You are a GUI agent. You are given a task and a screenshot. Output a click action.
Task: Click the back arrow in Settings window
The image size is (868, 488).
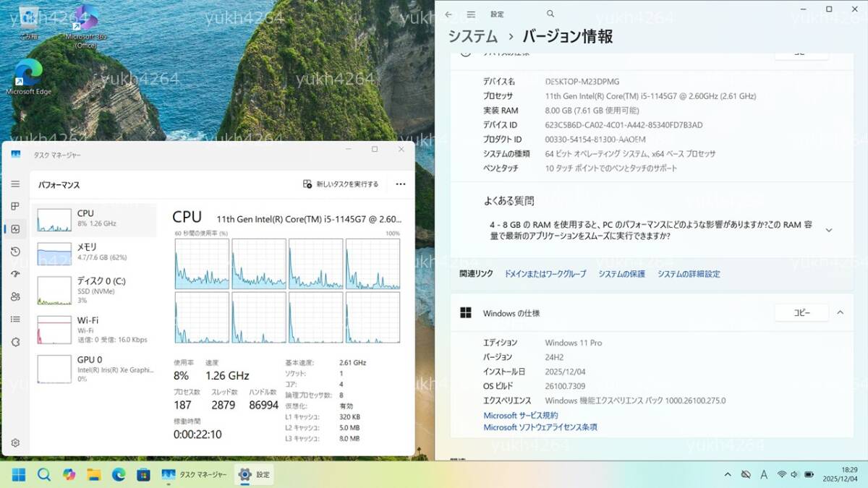(448, 14)
